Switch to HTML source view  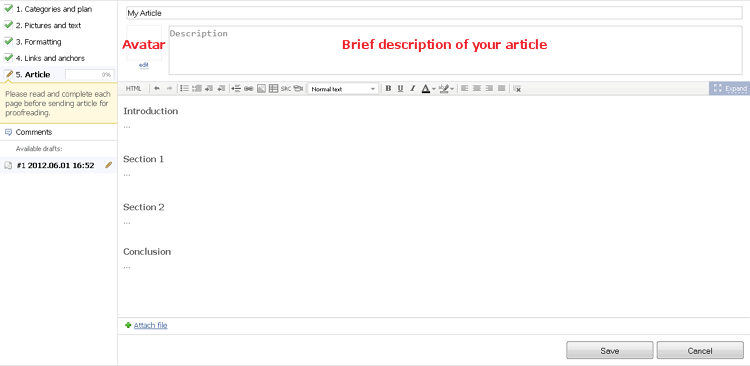pos(133,89)
